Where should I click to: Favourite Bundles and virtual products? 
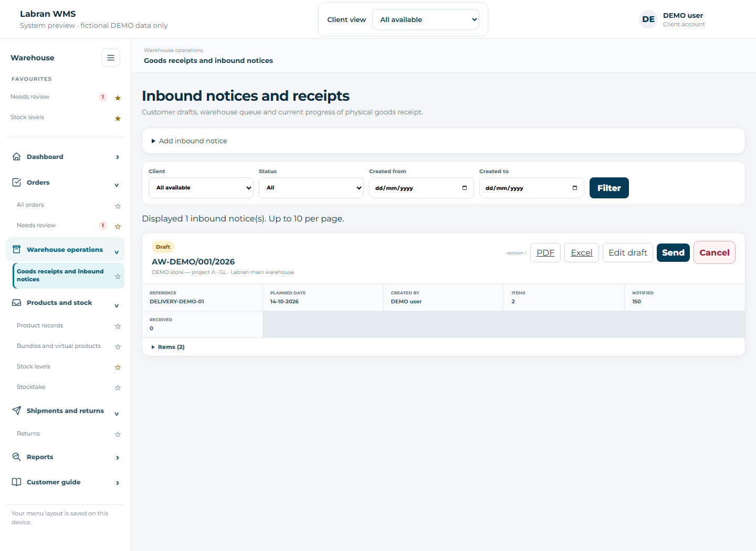[x=118, y=347]
